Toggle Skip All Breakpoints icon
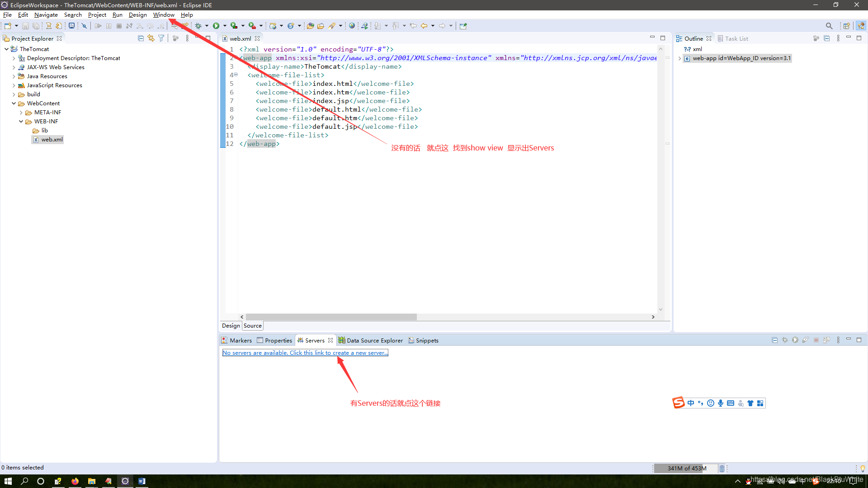868x488 pixels. [x=84, y=26]
